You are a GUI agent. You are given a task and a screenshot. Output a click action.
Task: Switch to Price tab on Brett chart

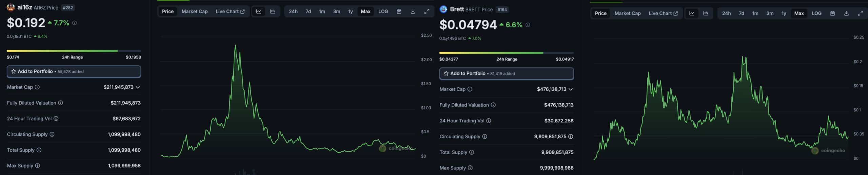point(600,14)
